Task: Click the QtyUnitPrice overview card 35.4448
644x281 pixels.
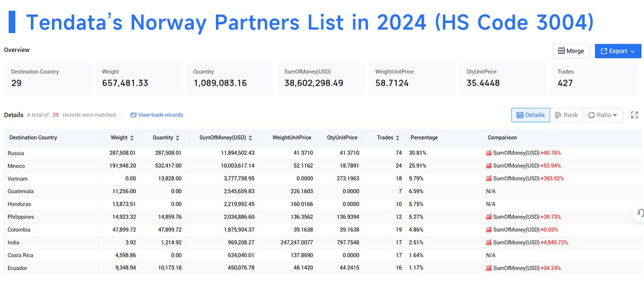Action: (503, 79)
